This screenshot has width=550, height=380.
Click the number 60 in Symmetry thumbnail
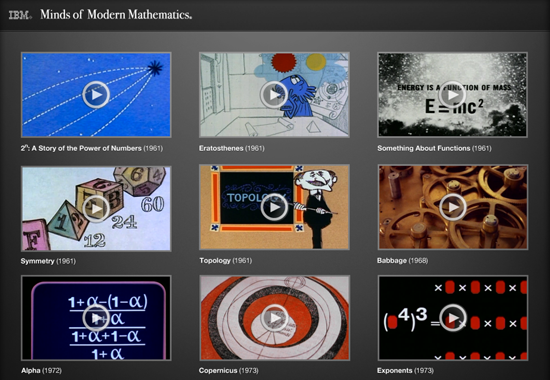[x=153, y=204]
